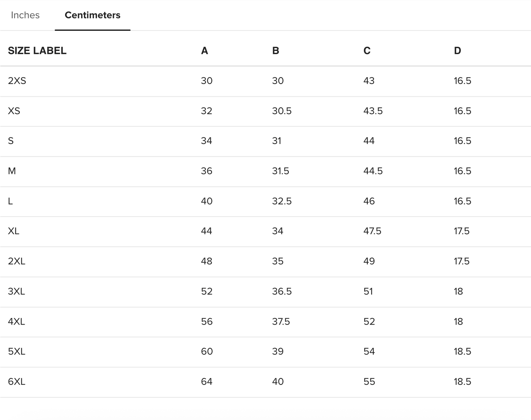Click the 3XL size label
The height and width of the screenshot is (420, 531).
tap(17, 292)
